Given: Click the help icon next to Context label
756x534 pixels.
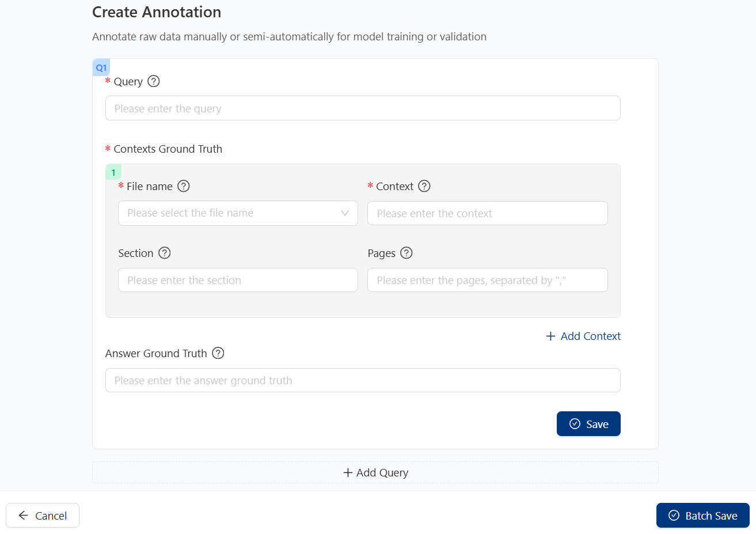Looking at the screenshot, I should (x=424, y=186).
